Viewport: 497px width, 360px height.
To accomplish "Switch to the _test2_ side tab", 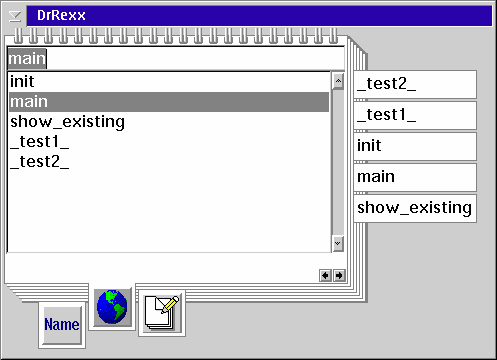I will [415, 84].
